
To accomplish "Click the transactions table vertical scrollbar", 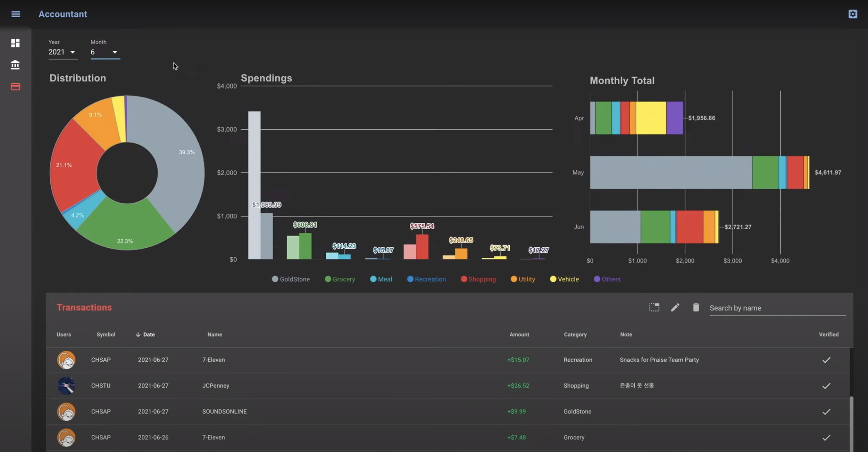I will click(x=851, y=424).
